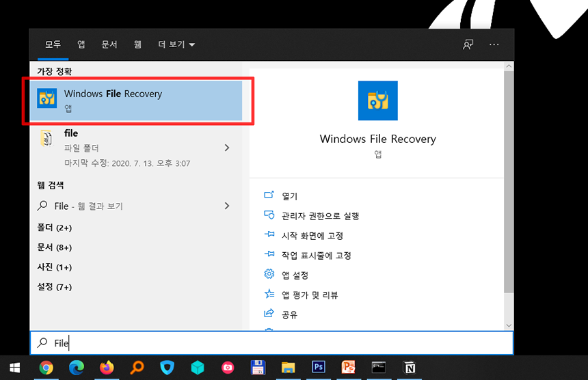The image size is (588, 380).
Task: Click the preview pane scrollbar thumb
Action: tap(509, 181)
